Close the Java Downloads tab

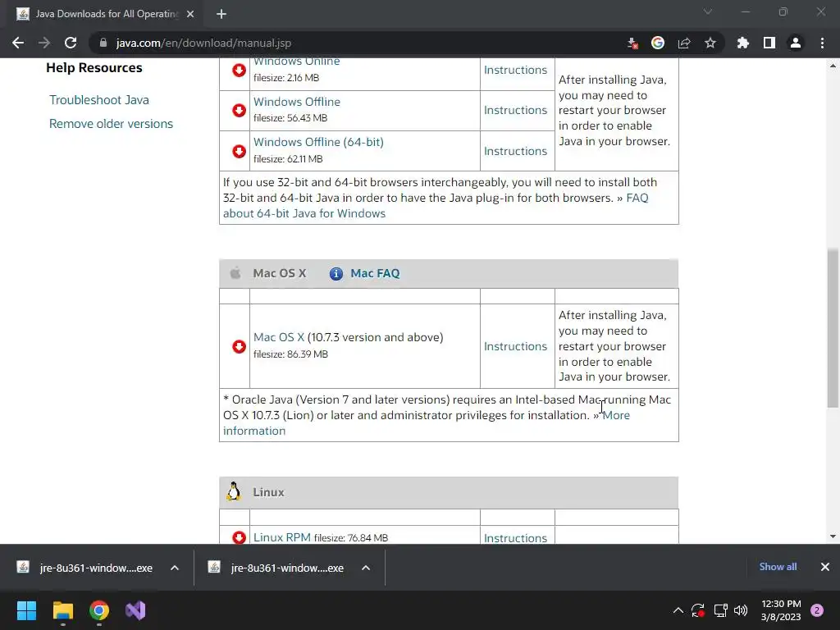point(190,14)
